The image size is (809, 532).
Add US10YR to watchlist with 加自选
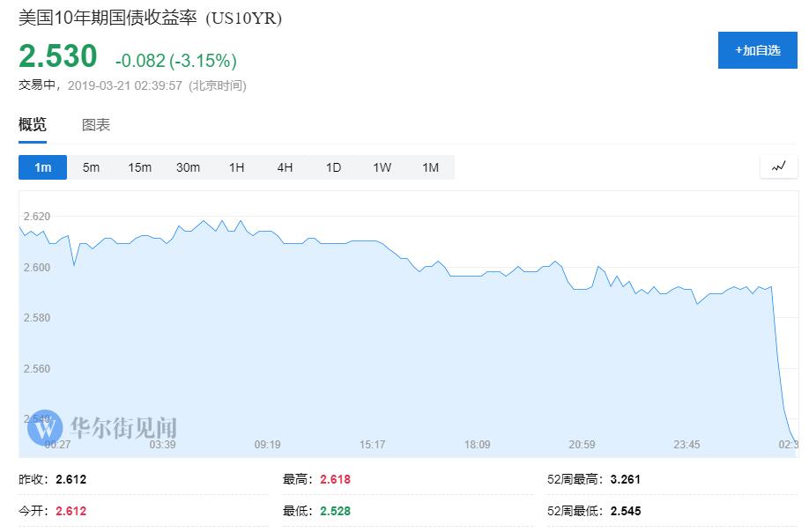point(757,50)
